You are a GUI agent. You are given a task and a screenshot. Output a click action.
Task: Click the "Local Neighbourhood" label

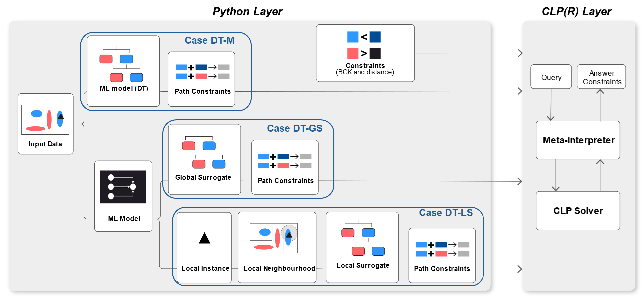pos(279,268)
